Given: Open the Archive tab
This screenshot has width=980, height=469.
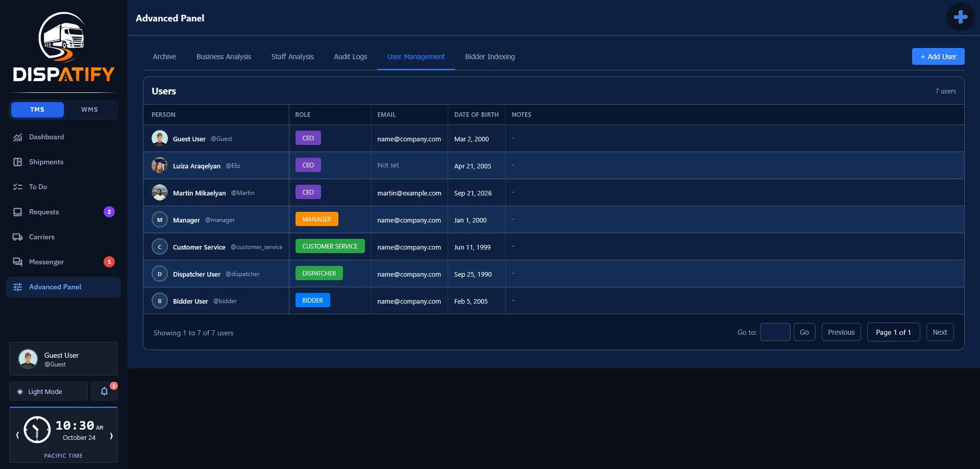Looking at the screenshot, I should click(x=164, y=57).
